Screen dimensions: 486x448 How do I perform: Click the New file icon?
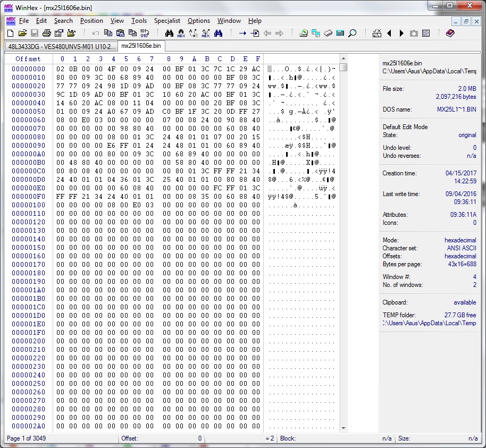click(x=10, y=33)
